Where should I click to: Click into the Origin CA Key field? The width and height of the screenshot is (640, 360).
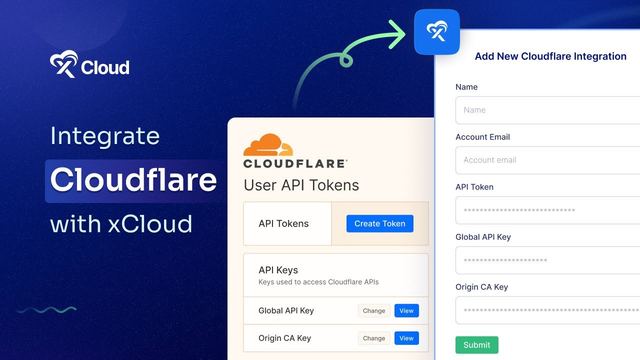pyautogui.click(x=548, y=310)
